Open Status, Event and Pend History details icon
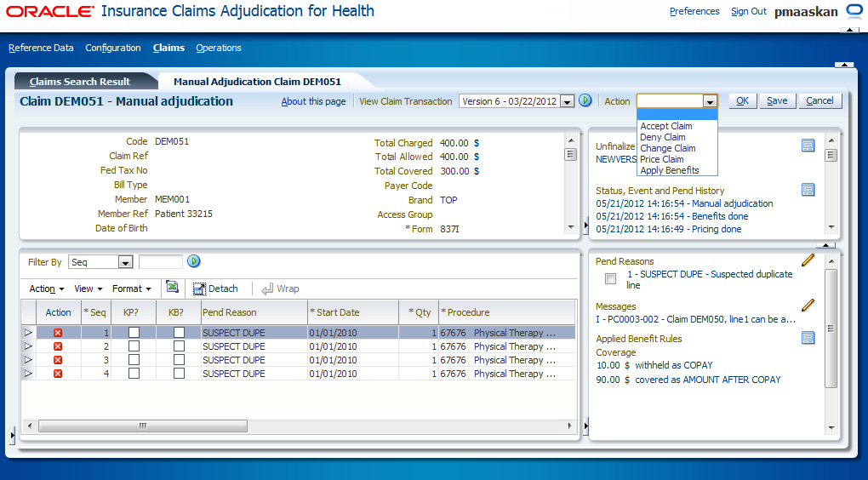 click(x=808, y=190)
